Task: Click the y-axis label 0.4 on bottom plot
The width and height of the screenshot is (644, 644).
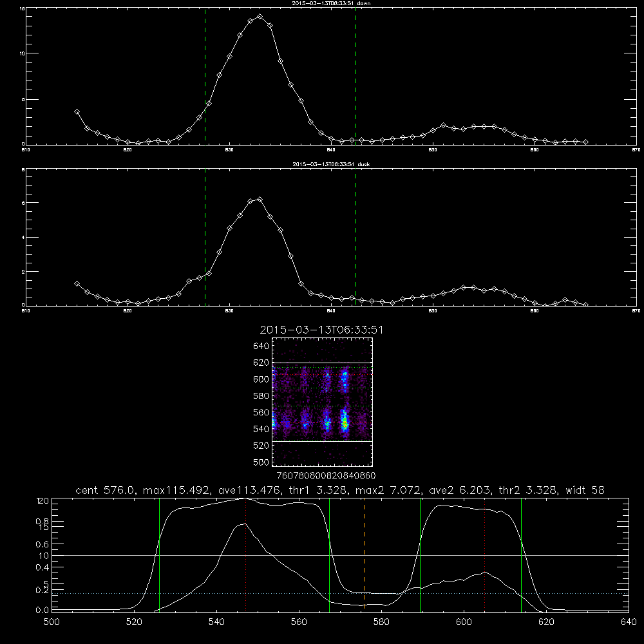Action: [x=43, y=567]
